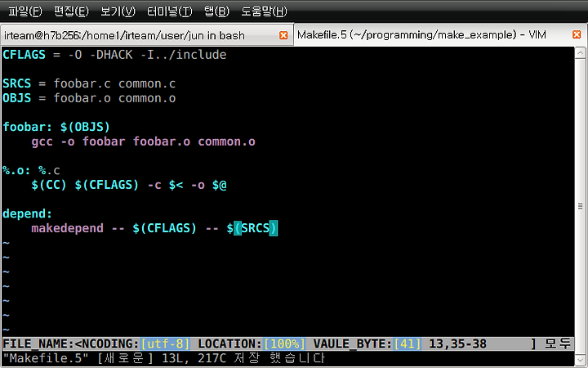Click the scrollbar thumb grip
The height and width of the screenshot is (368, 588).
tap(580, 206)
